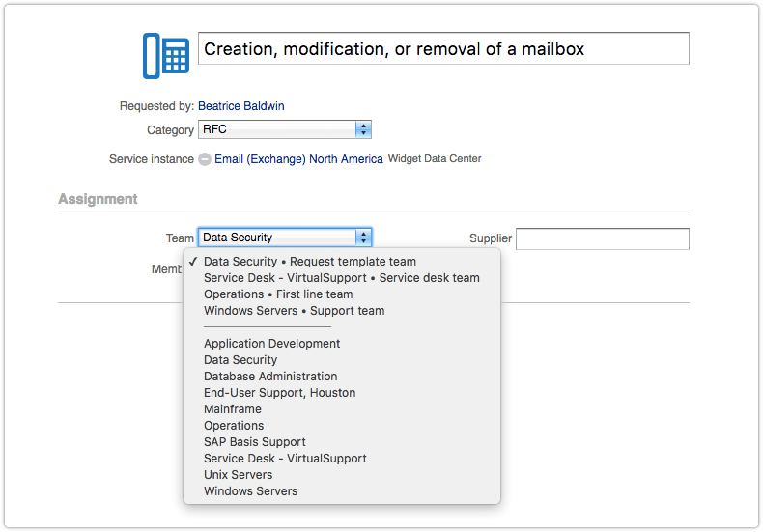763x532 pixels.
Task: Click the Widget Data Center text
Action: coord(435,159)
